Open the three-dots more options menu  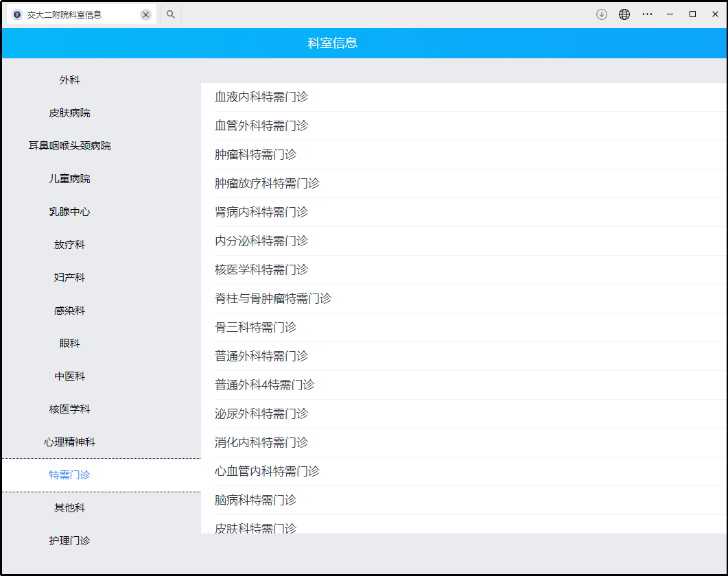[647, 14]
